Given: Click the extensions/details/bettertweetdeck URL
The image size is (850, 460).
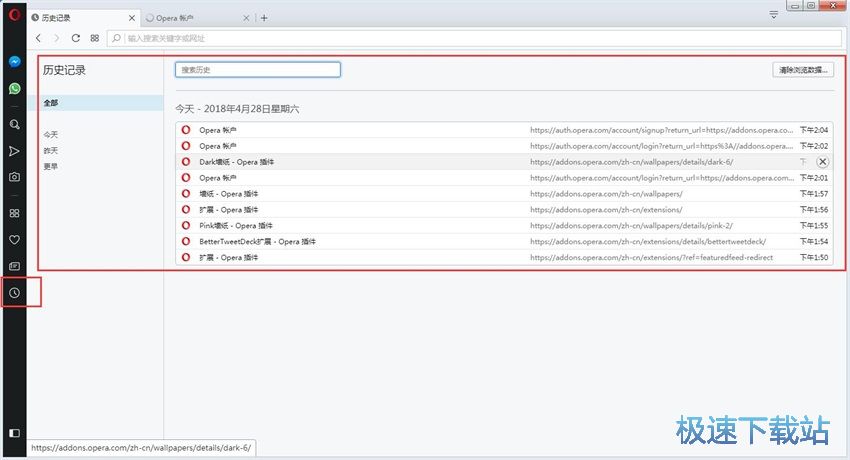Looking at the screenshot, I should pyautogui.click(x=648, y=241).
